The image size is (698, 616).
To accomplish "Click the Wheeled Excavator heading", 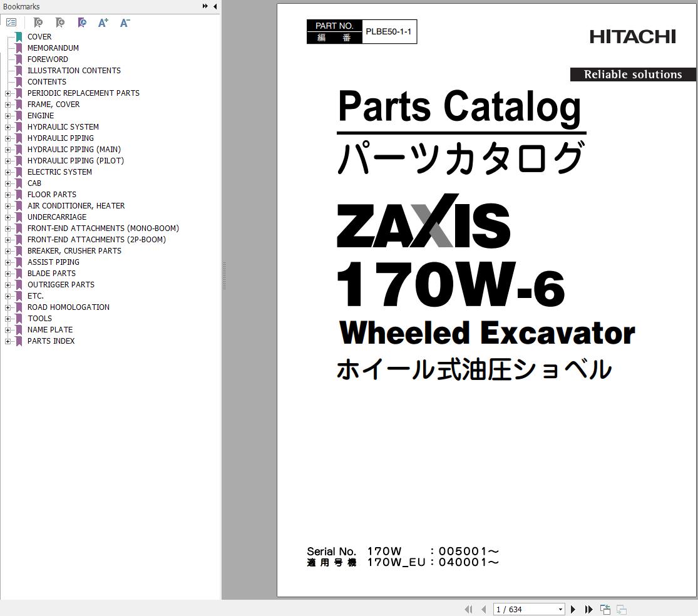I will tap(487, 333).
